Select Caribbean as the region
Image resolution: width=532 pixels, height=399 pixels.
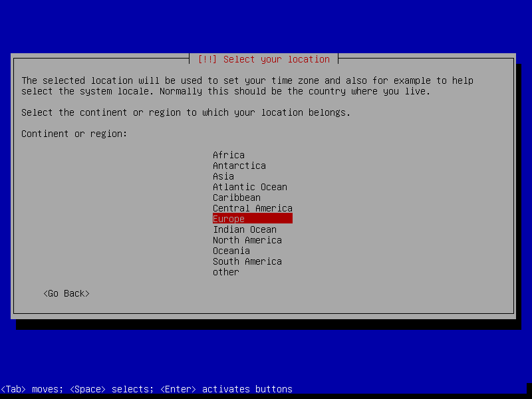pos(236,198)
